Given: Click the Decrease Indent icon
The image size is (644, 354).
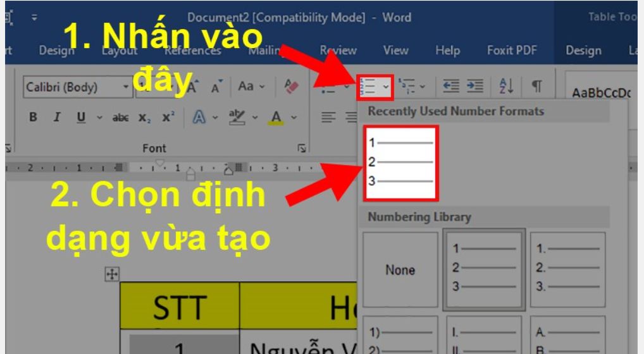Looking at the screenshot, I should point(451,86).
